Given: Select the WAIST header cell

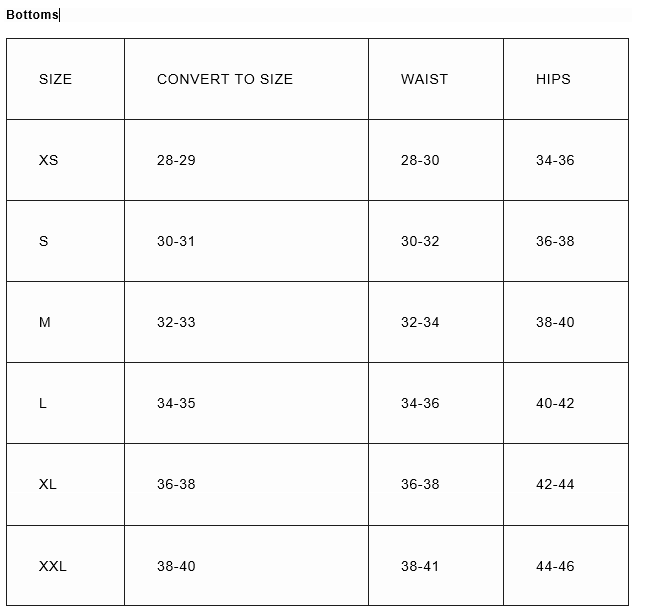Looking at the screenshot, I should coord(436,79).
